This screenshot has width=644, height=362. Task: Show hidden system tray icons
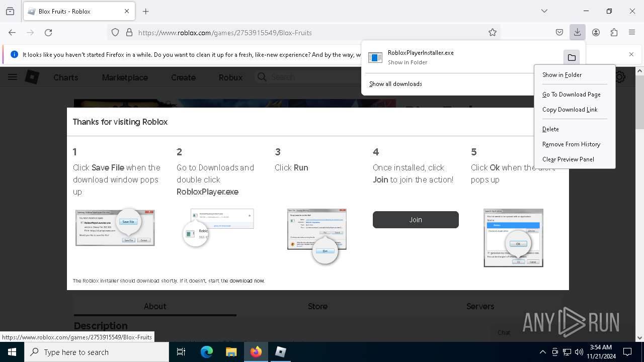click(542, 352)
